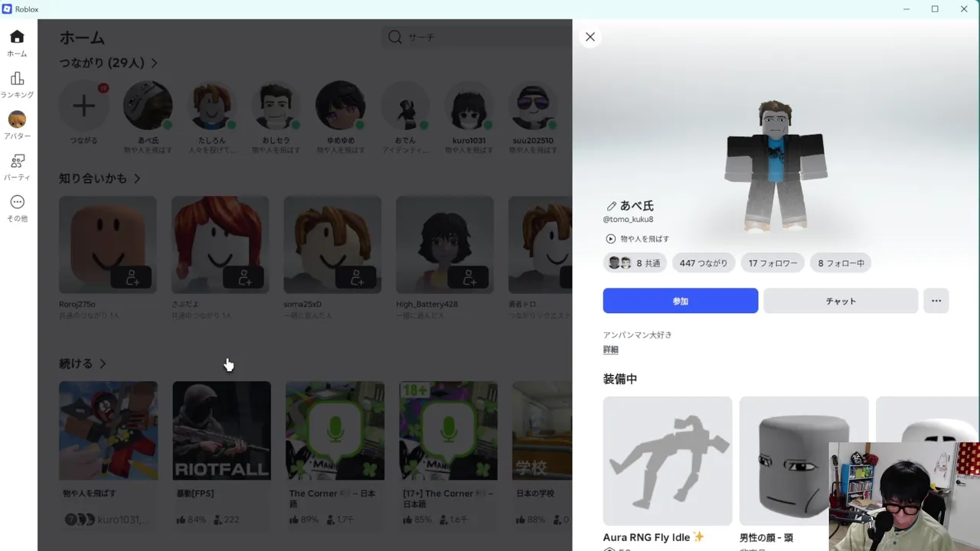
Task: Open the Ranking chart icon in sidebar
Action: point(17,79)
